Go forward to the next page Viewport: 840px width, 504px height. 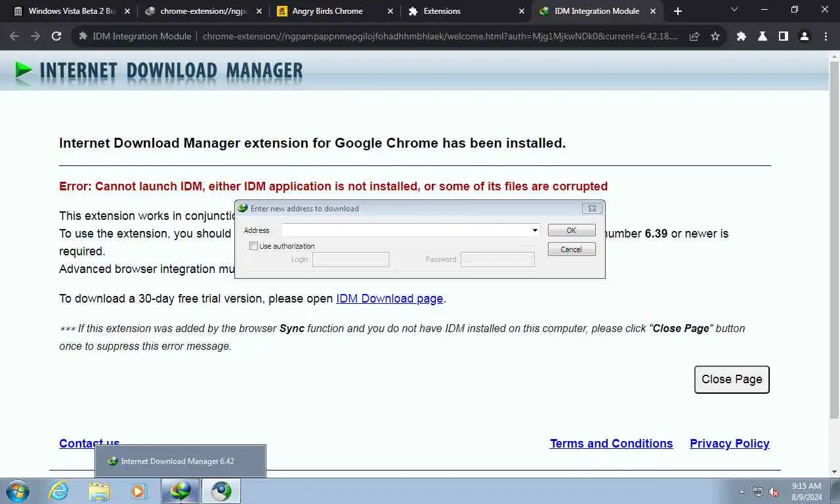pyautogui.click(x=35, y=37)
